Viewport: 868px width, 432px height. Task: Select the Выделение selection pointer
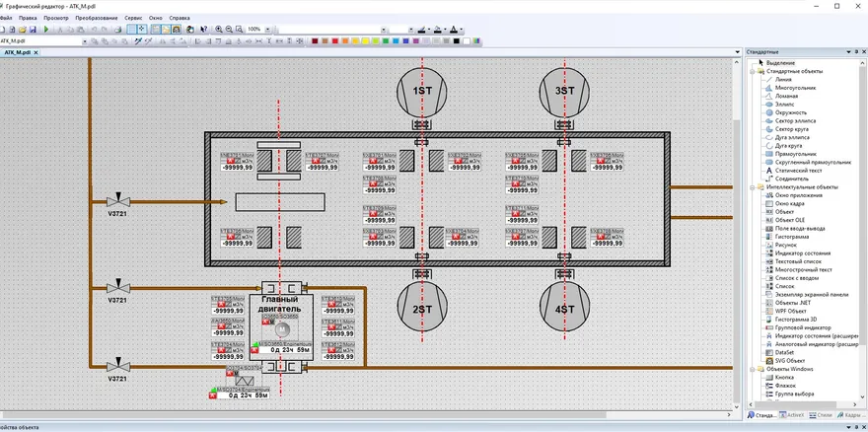(778, 63)
